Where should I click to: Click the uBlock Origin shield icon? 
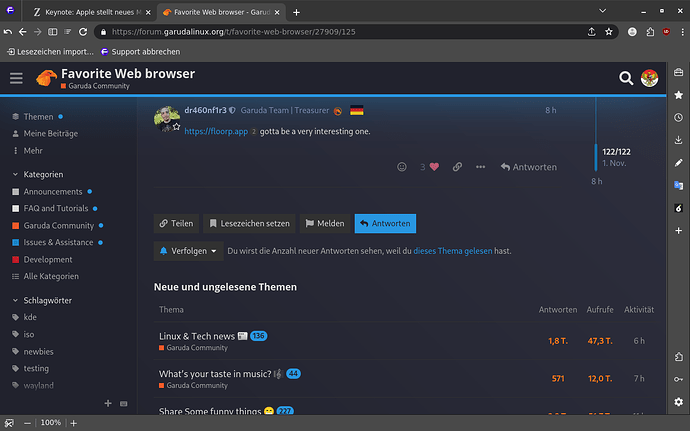click(x=666, y=32)
